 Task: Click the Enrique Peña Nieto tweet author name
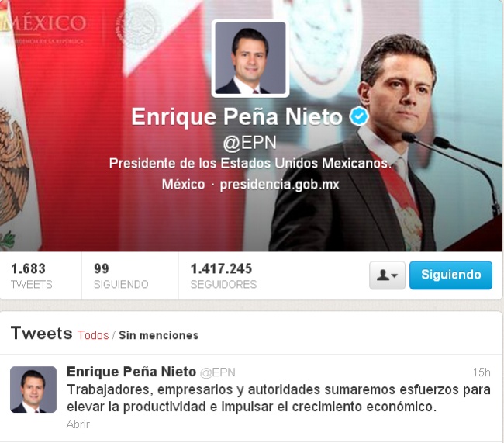point(132,372)
